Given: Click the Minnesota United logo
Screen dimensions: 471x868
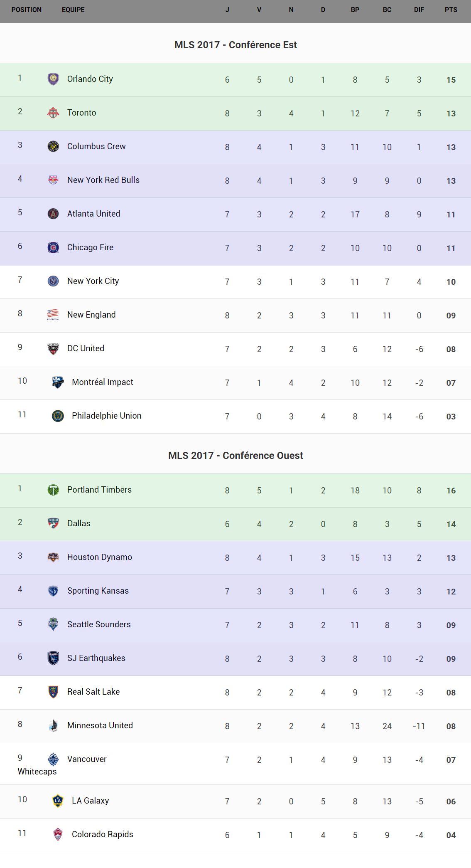Looking at the screenshot, I should [53, 725].
